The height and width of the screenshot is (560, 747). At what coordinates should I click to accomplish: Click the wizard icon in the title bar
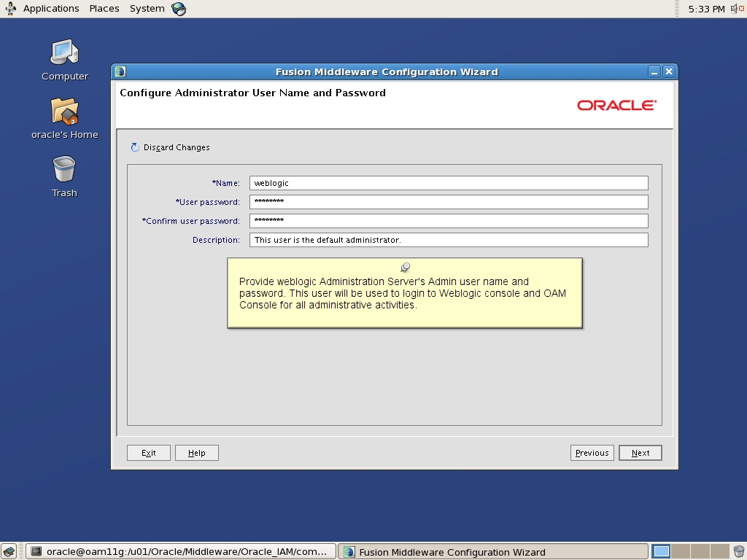tap(119, 71)
